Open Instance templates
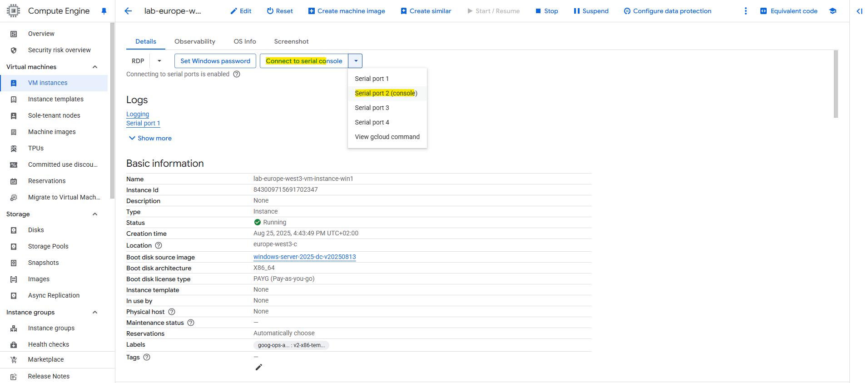868x383 pixels. [x=54, y=99]
